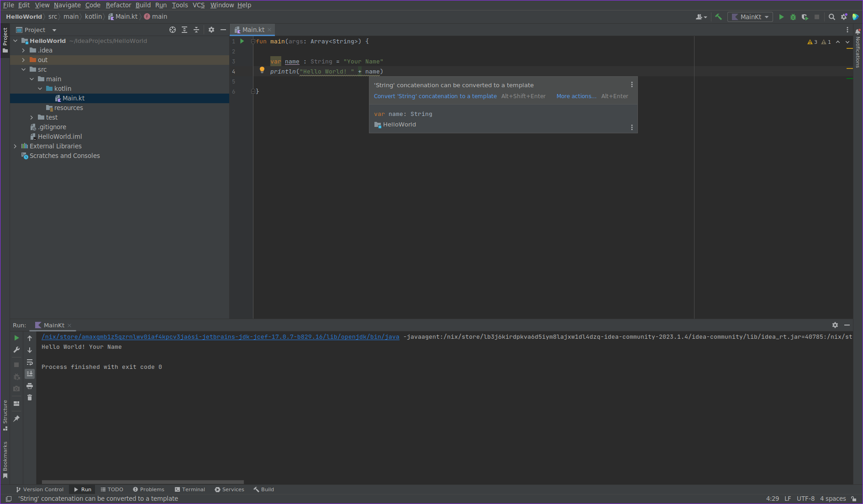Collapse the kotlin folder
The image size is (863, 504).
click(x=40, y=89)
